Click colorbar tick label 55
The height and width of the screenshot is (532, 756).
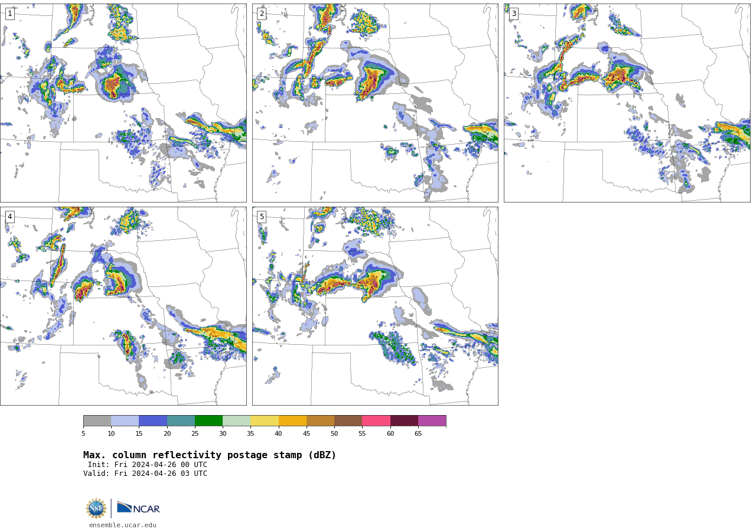tap(362, 434)
